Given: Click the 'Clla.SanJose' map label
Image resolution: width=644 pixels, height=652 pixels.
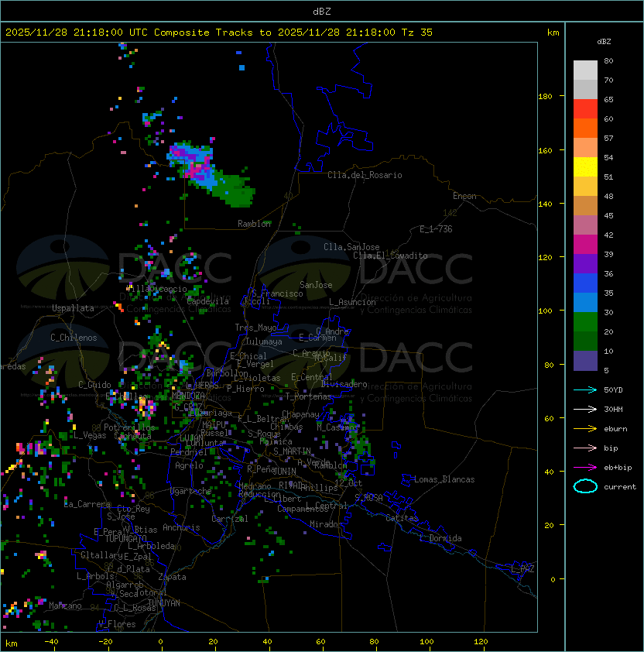Looking at the screenshot, I should (x=351, y=247).
